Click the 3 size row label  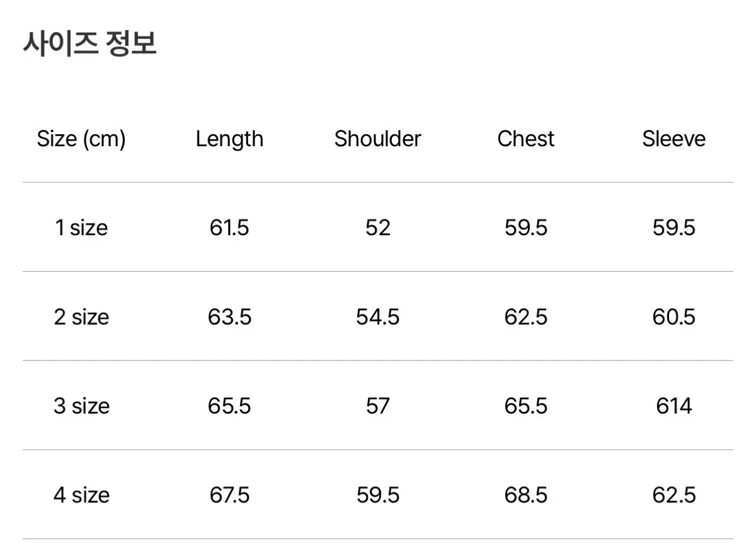coord(81,405)
